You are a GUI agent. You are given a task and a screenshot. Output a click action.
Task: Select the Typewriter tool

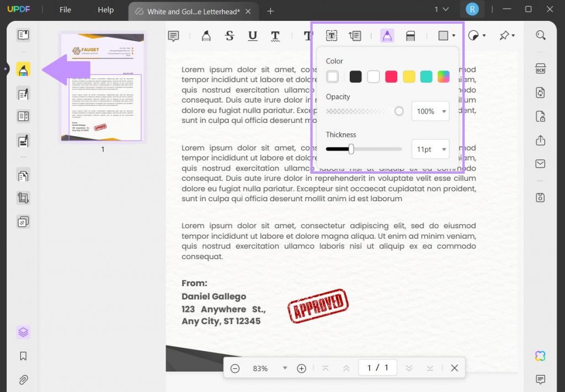tap(307, 35)
